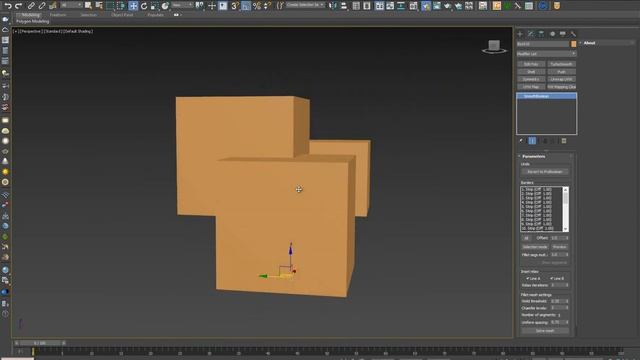
Task: Undo the last action
Action: (x=8, y=6)
